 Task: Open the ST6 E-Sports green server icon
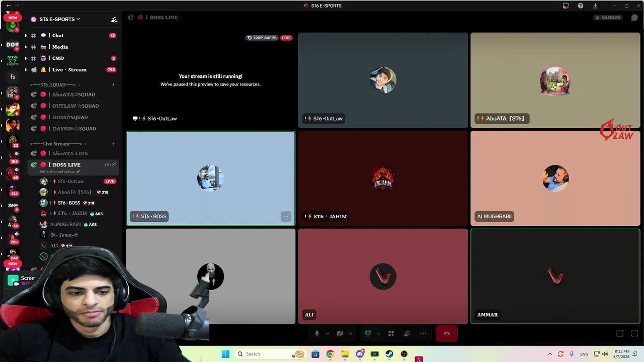[x=13, y=61]
